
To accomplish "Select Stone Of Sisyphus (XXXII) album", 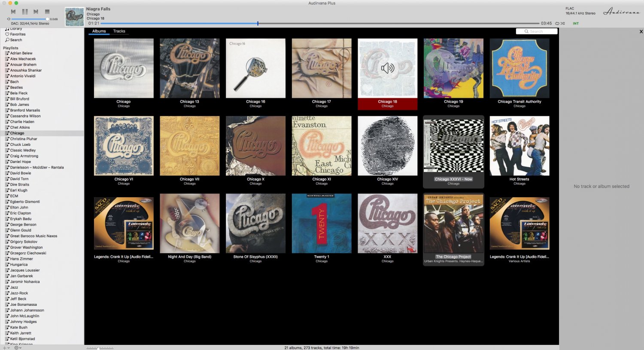I will [x=255, y=223].
